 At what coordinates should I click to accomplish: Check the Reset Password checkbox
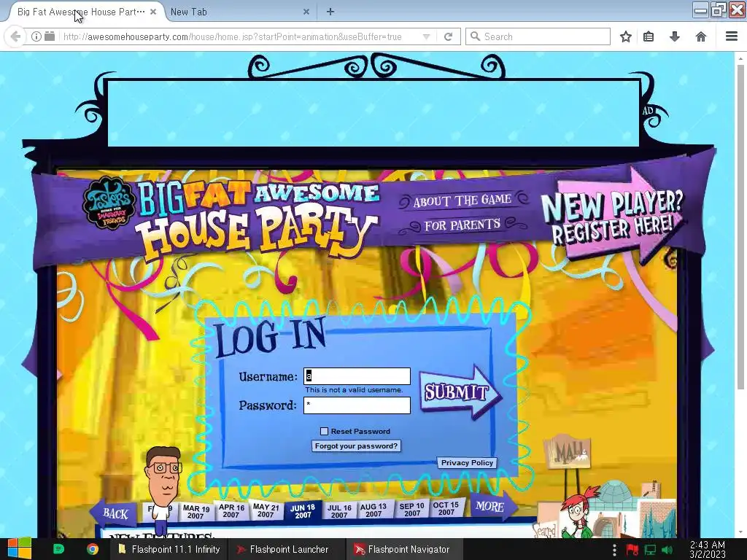pos(325,431)
